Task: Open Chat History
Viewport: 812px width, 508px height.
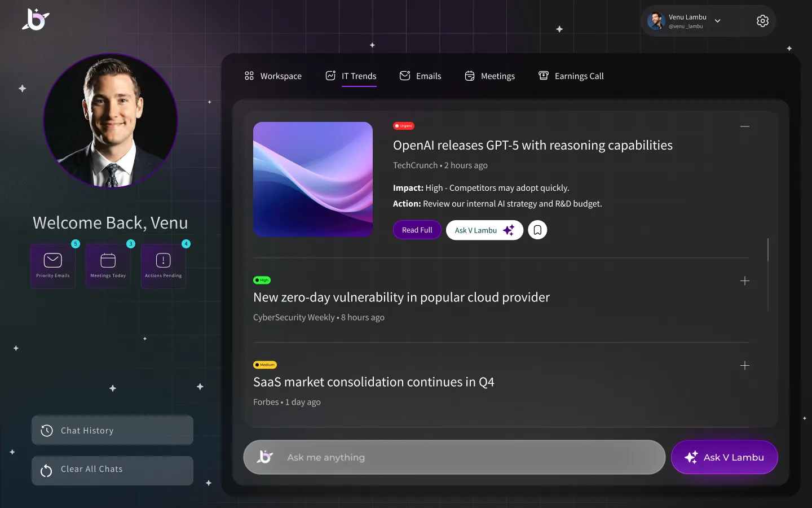Action: (x=112, y=431)
